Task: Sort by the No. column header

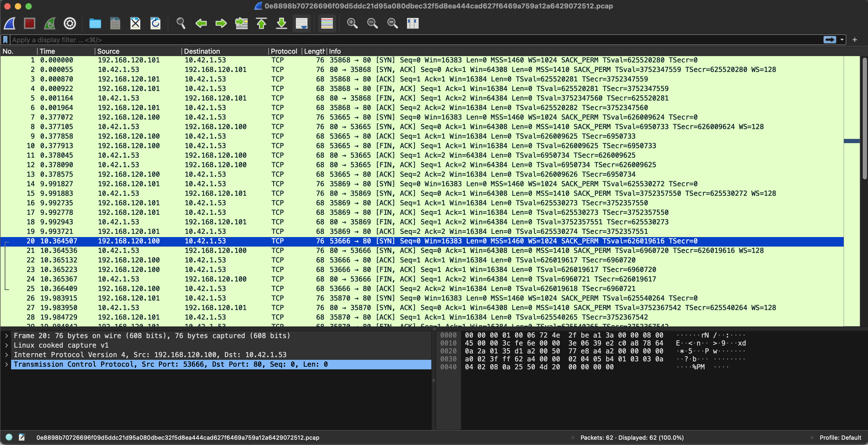Action: coord(19,51)
